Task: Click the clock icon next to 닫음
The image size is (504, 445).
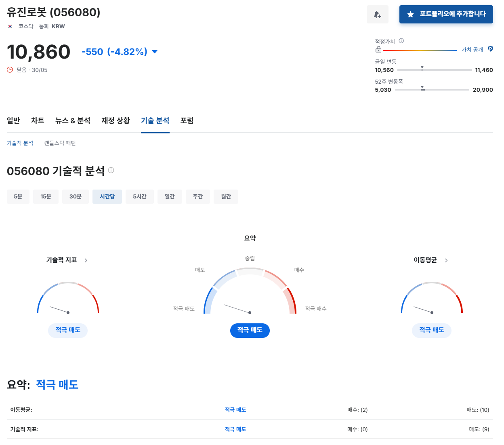Action: [x=10, y=70]
